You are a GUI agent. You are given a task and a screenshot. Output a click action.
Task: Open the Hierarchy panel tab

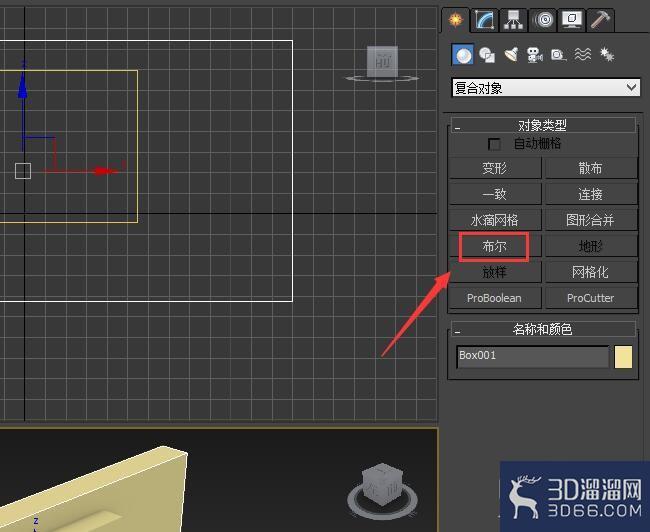(513, 19)
